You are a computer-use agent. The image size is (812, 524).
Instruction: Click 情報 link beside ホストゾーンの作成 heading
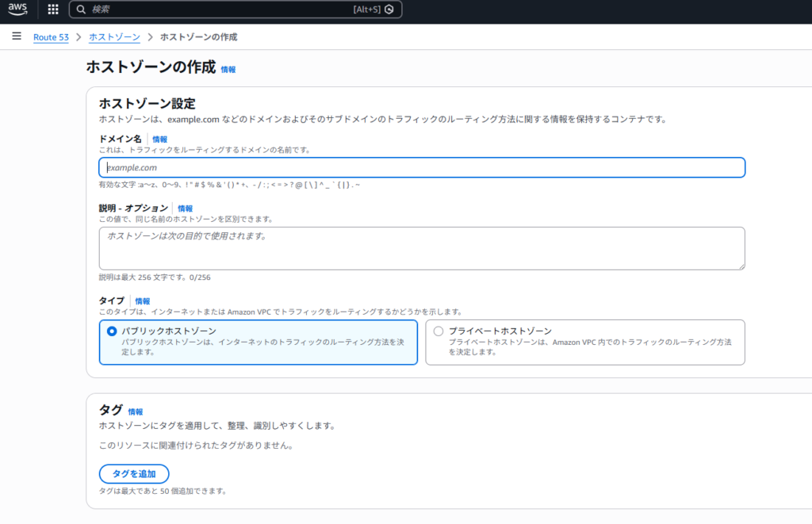(228, 70)
